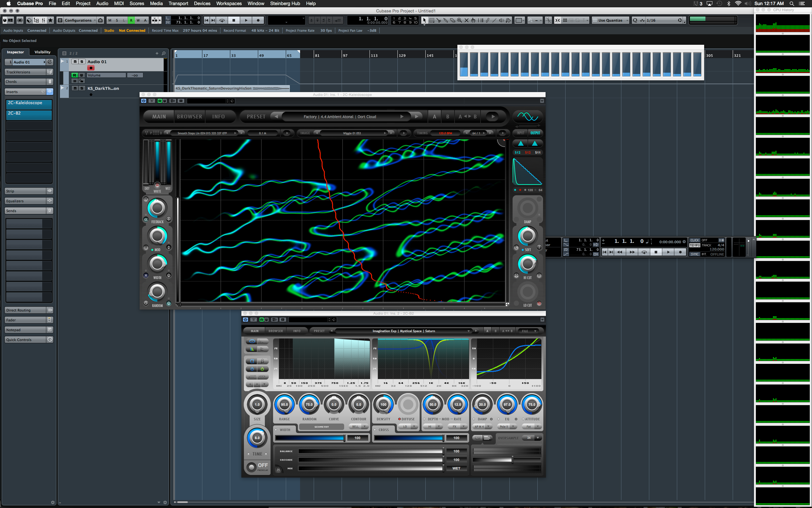Solo the KS_DarkTh...on track

82,88
